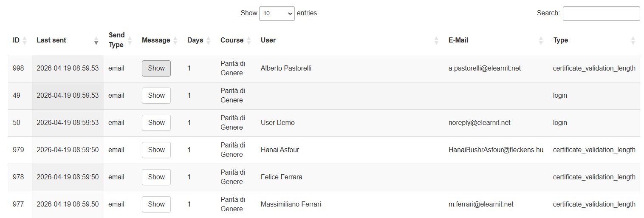This screenshot has width=644, height=218.
Task: Sort by E-Mail column arrows
Action: coord(541,40)
